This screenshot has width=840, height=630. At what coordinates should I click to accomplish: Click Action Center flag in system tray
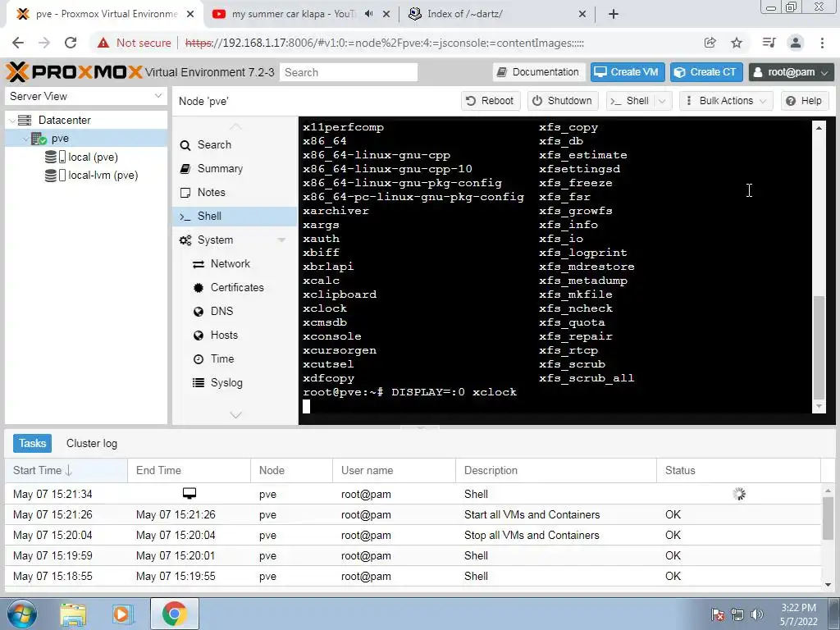coord(717,614)
